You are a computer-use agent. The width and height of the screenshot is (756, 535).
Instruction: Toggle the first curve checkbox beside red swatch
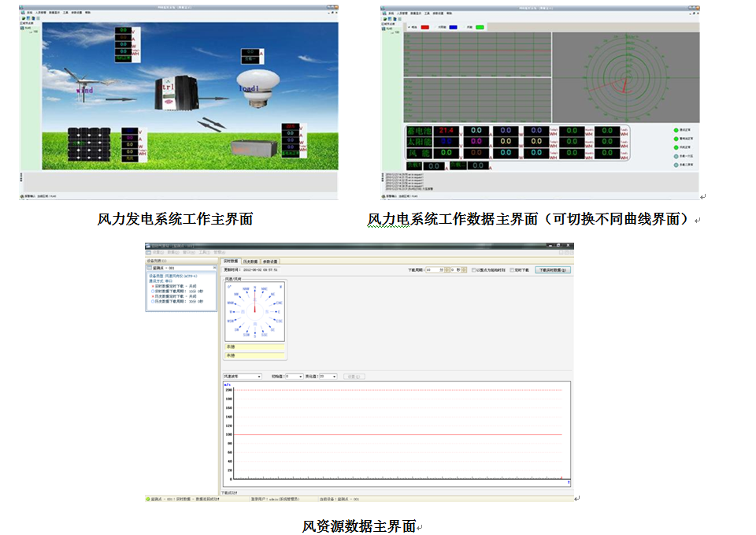point(408,27)
